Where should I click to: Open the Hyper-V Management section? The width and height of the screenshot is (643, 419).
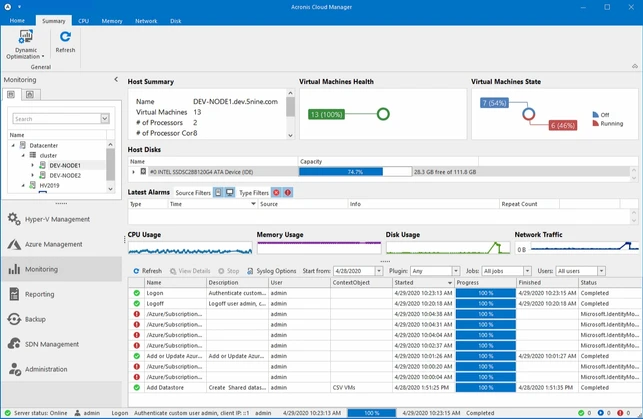pyautogui.click(x=62, y=219)
